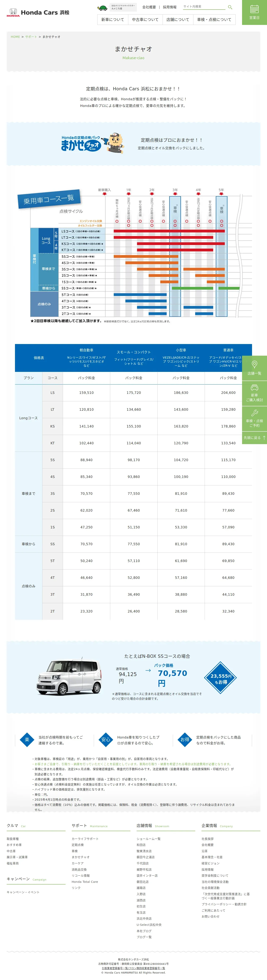Open 店舗一覧 location pin side button
This screenshot has width=267, height=980.
(255, 368)
